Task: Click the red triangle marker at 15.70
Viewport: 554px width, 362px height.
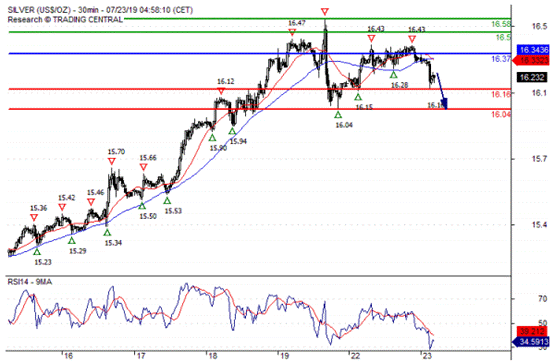Action: click(x=112, y=161)
